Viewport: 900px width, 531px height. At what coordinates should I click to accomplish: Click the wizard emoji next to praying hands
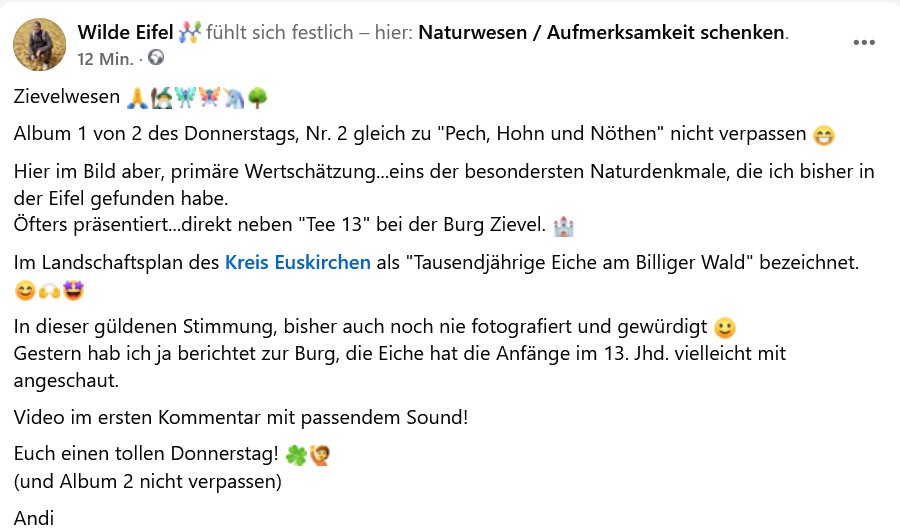pos(162,98)
